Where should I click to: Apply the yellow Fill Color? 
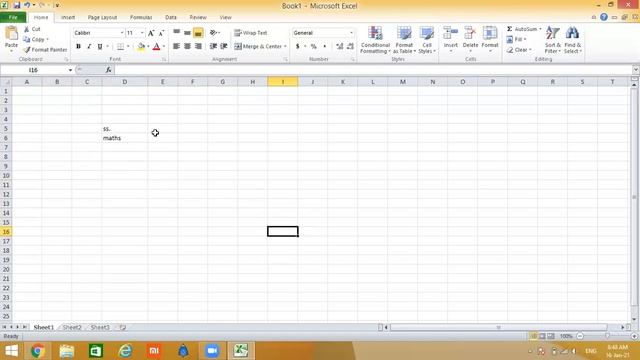[x=141, y=47]
